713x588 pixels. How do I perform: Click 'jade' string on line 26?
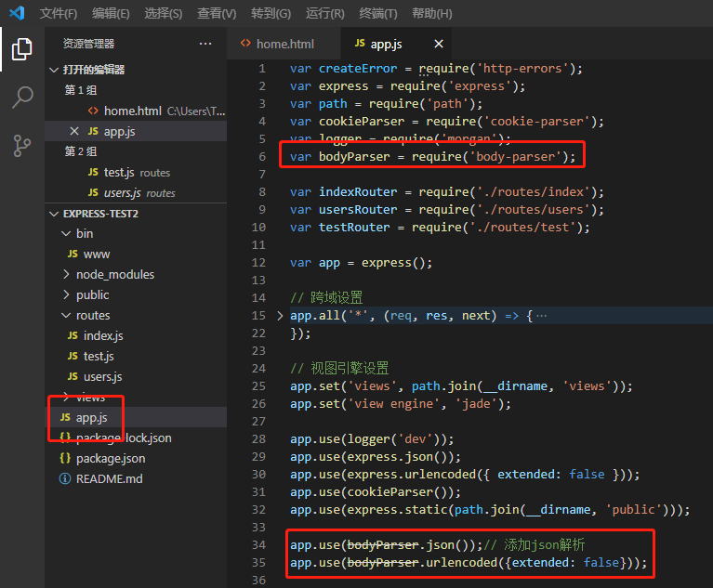point(476,403)
